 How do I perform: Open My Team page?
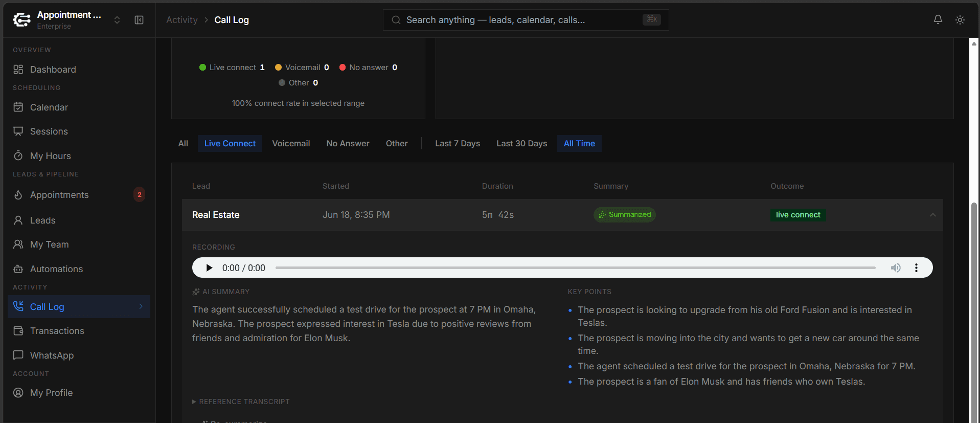coord(79,244)
